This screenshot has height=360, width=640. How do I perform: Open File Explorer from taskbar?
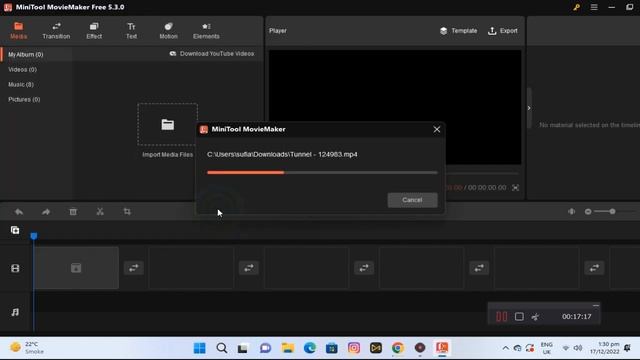click(x=288, y=348)
